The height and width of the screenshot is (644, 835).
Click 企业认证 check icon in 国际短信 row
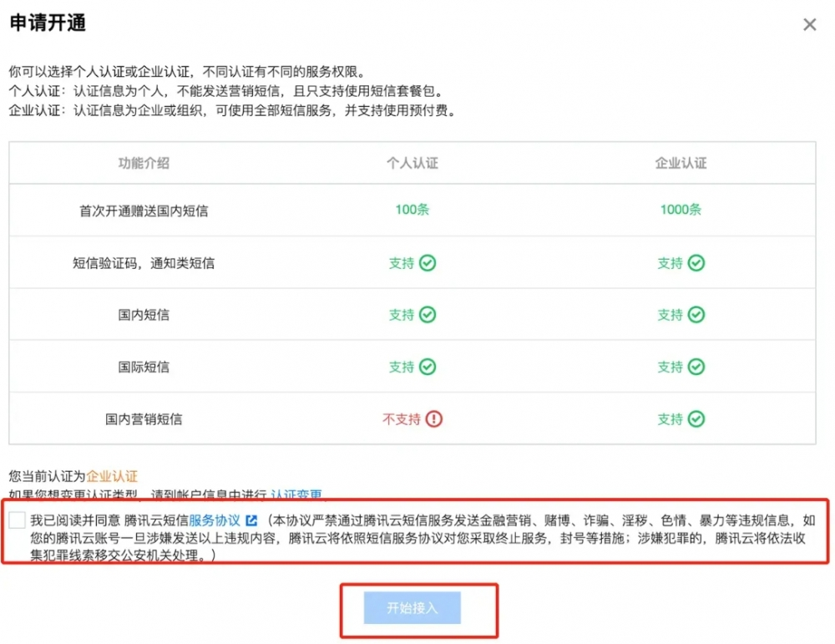pos(696,367)
